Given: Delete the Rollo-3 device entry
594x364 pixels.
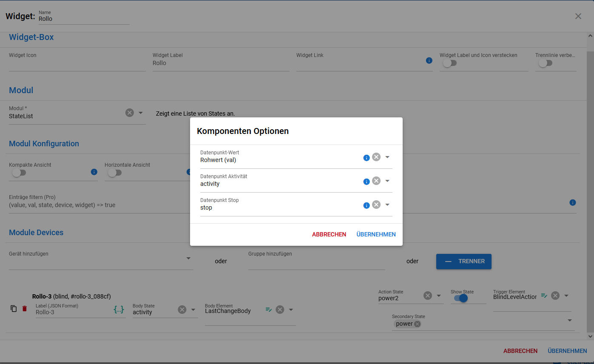Looking at the screenshot, I should [x=25, y=309].
